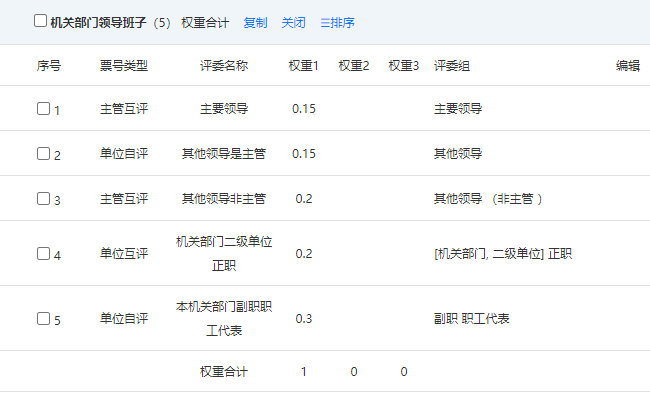Click 本机关部门副职职工代表 name cell
The height and width of the screenshot is (398, 650).
pyautogui.click(x=224, y=318)
